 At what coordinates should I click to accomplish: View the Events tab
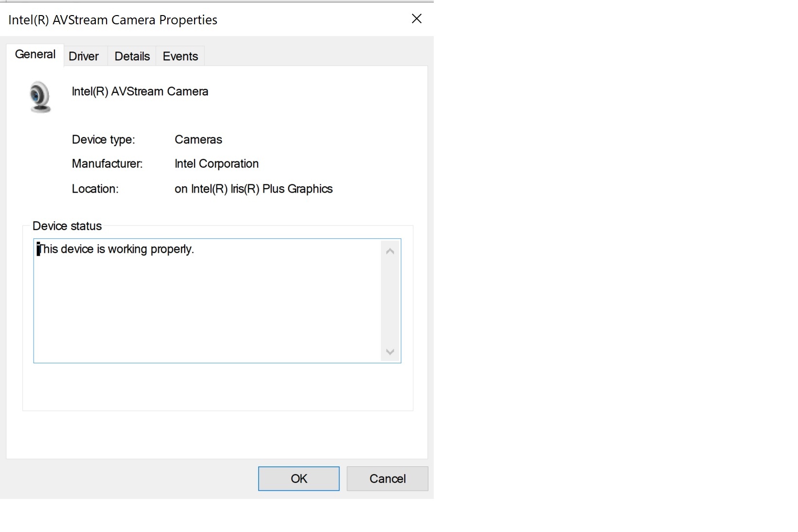[x=180, y=56]
